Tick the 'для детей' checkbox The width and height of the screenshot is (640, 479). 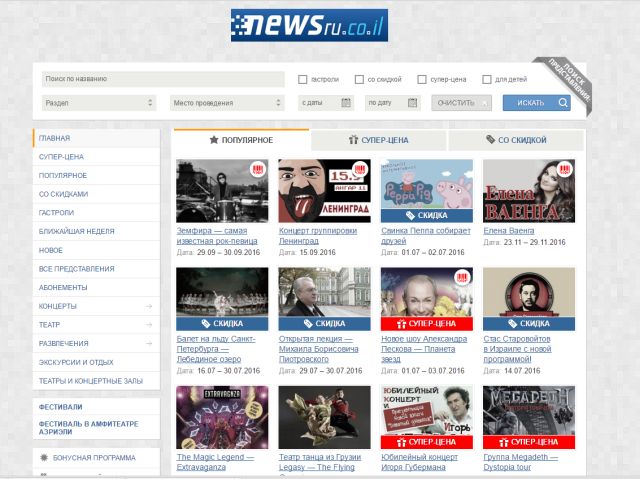[x=487, y=79]
